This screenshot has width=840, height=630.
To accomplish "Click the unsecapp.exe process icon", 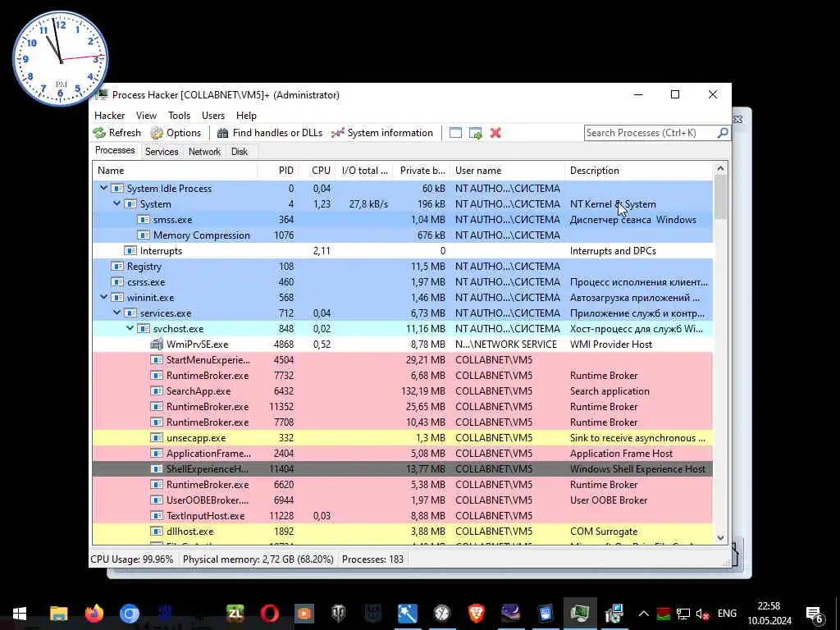I will pos(157,438).
